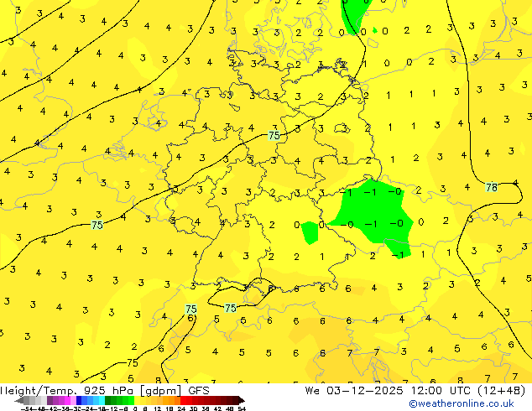The width and height of the screenshot is (532, 411).
Task: Click the dark brown arrow at the legend's warm end
Action: click(242, 400)
